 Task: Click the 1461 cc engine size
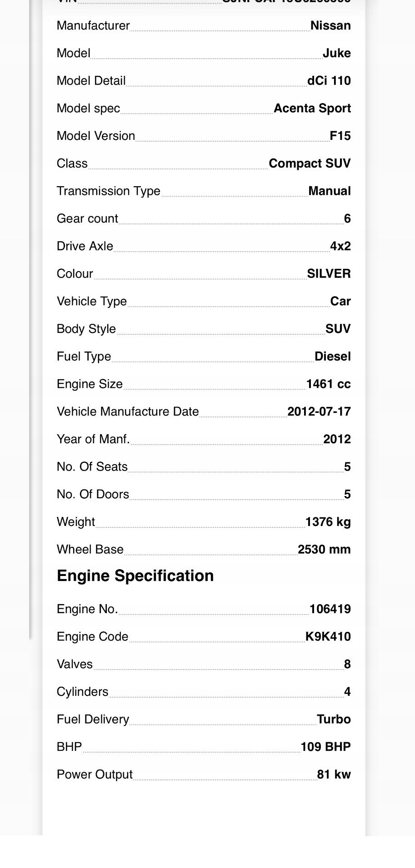point(329,384)
